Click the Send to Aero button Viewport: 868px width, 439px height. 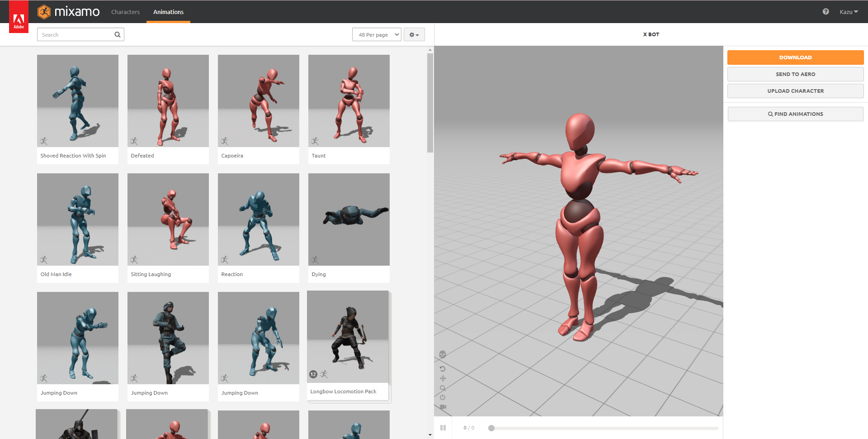tap(795, 74)
